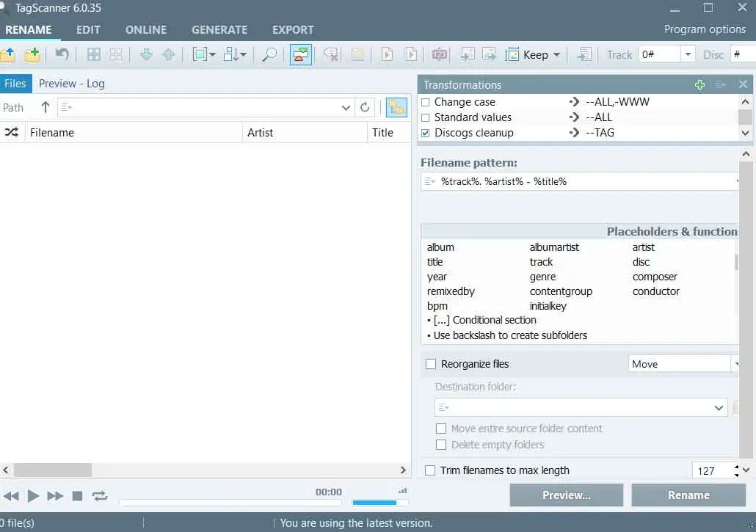Screen dimensions: 756x532
Task: Click the green plus to add transformation
Action: (699, 84)
